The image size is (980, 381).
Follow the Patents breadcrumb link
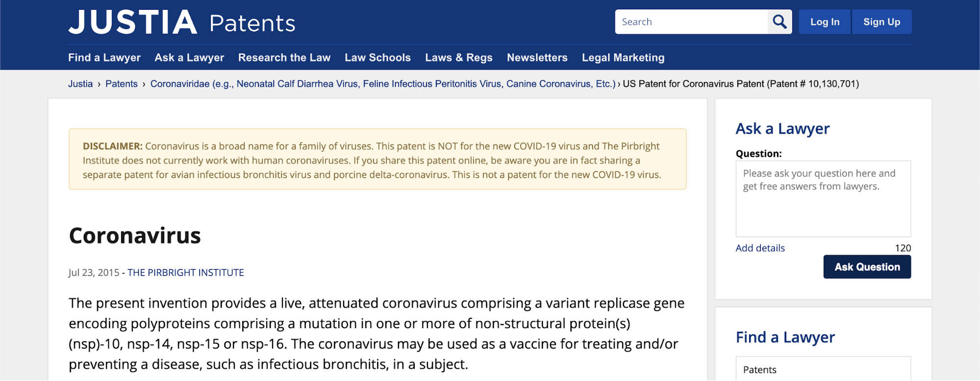[x=122, y=84]
